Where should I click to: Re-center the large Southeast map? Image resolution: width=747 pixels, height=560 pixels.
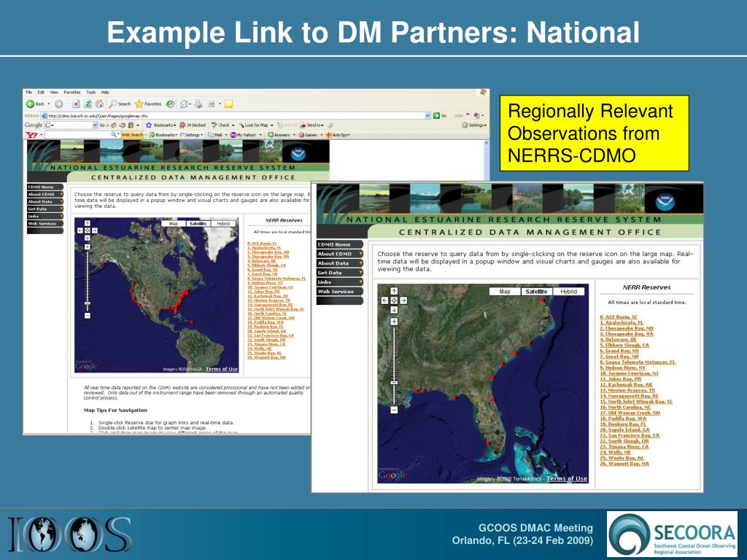(x=394, y=300)
